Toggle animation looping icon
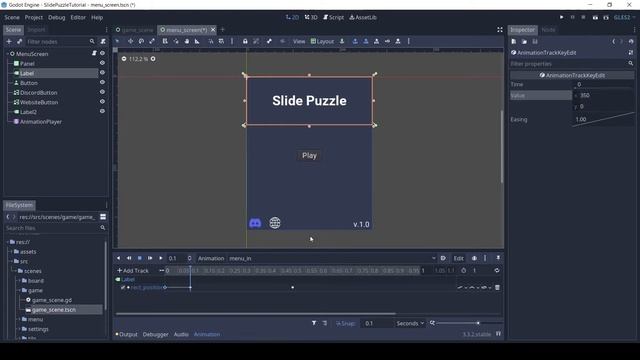Image resolution: width=640 pixels, height=360 pixels. (497, 270)
